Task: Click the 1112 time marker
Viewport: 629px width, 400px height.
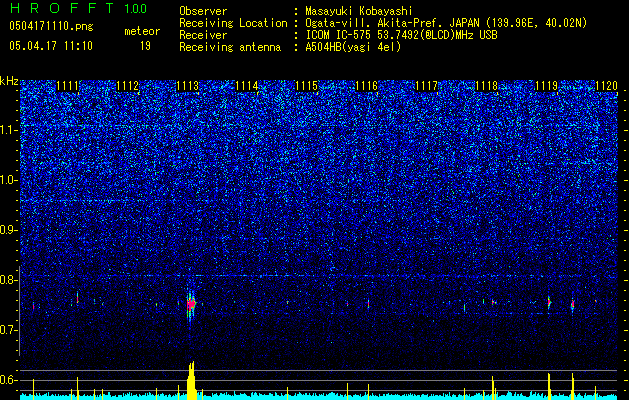Action: [128, 86]
